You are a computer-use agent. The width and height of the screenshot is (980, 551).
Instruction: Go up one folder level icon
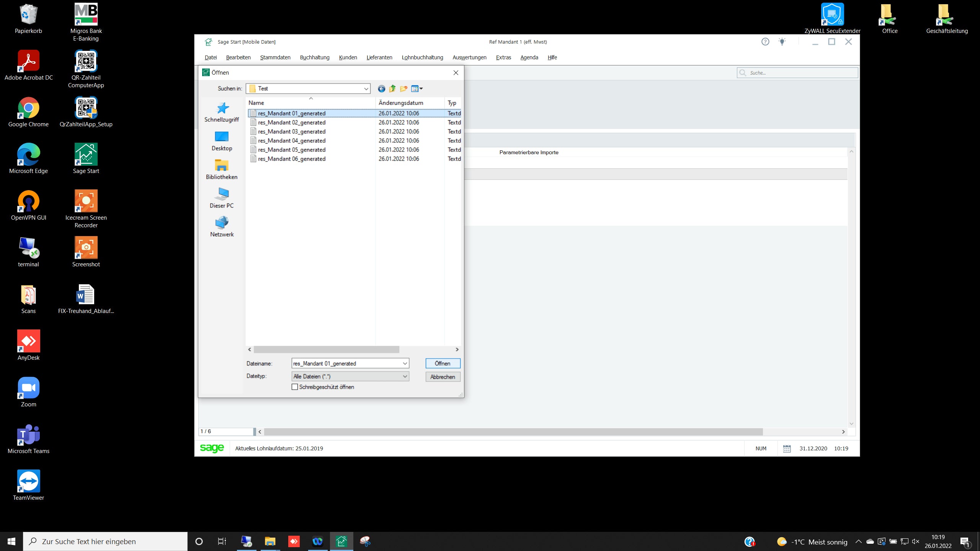coord(392,89)
